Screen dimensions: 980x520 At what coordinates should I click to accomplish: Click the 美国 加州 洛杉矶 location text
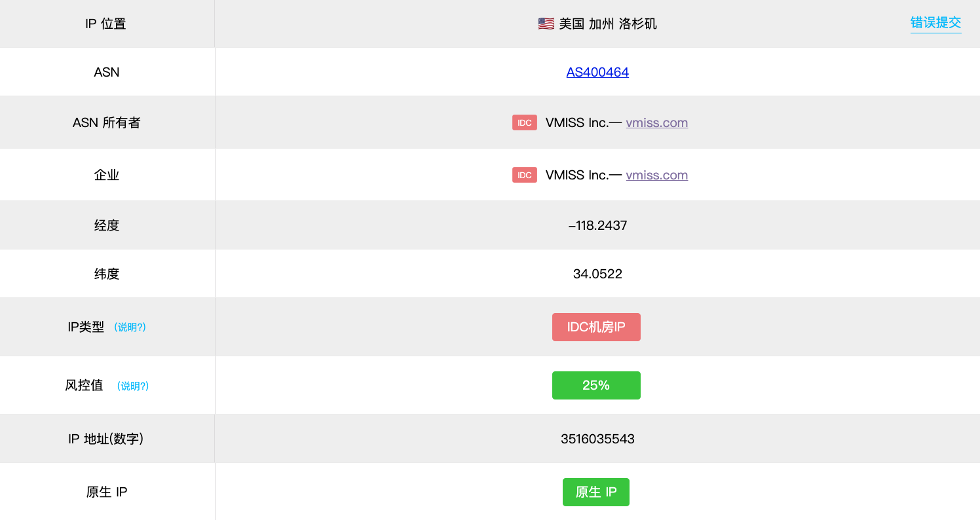[607, 24]
